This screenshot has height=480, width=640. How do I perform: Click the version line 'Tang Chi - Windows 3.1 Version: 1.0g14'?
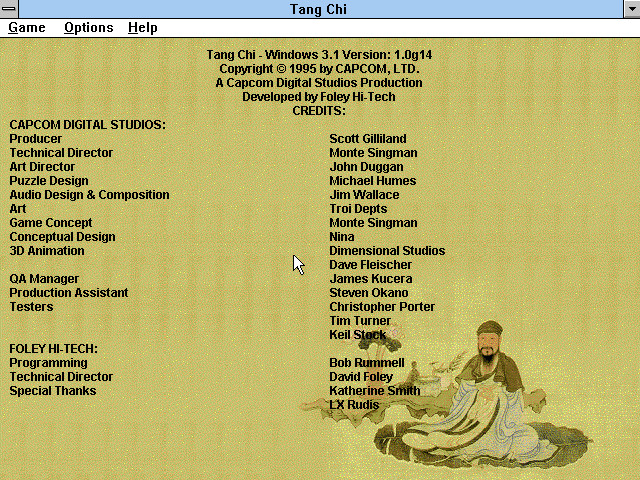pos(319,55)
